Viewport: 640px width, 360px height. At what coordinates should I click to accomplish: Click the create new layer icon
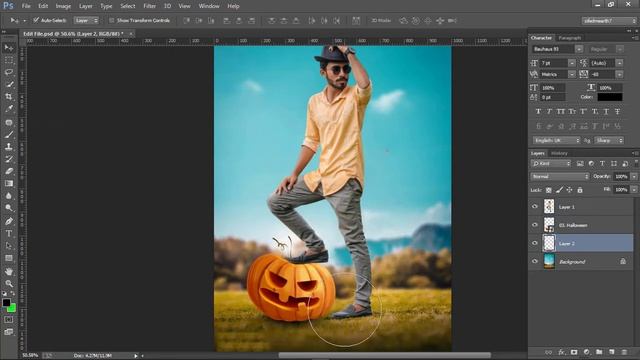click(x=611, y=352)
